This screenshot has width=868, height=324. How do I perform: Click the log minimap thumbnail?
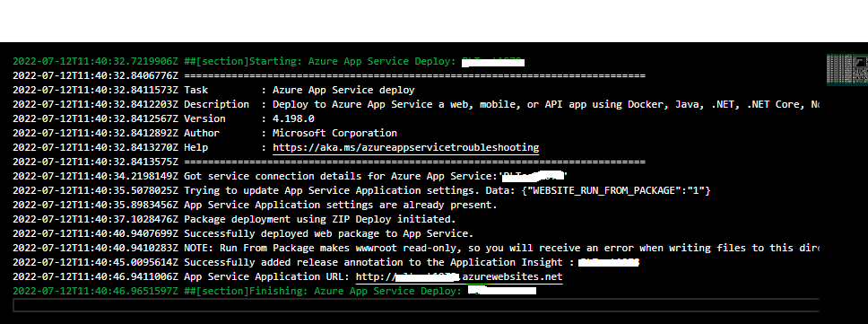pos(847,70)
